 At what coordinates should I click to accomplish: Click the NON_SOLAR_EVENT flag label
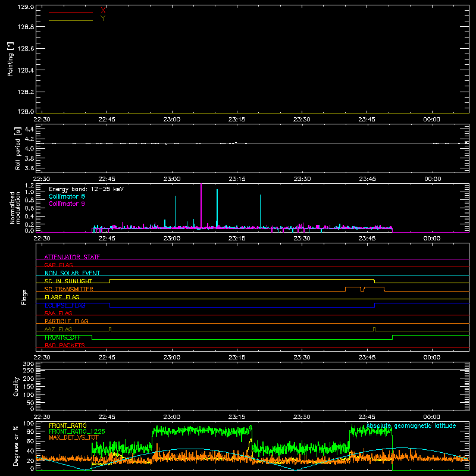72,273
